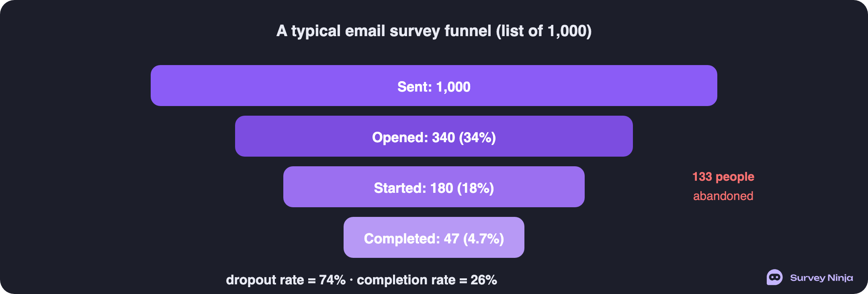Screen dimensions: 868x294
Task: Select the 'Opened: 340 (34%)' funnel bar
Action: (434, 136)
